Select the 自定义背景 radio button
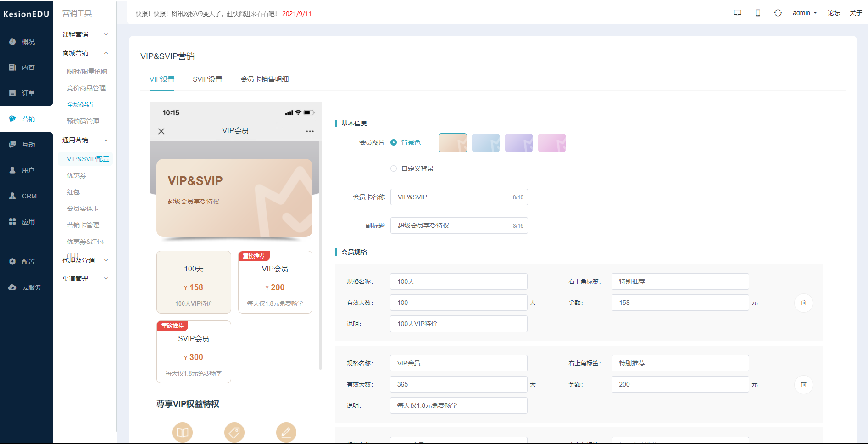 point(394,169)
